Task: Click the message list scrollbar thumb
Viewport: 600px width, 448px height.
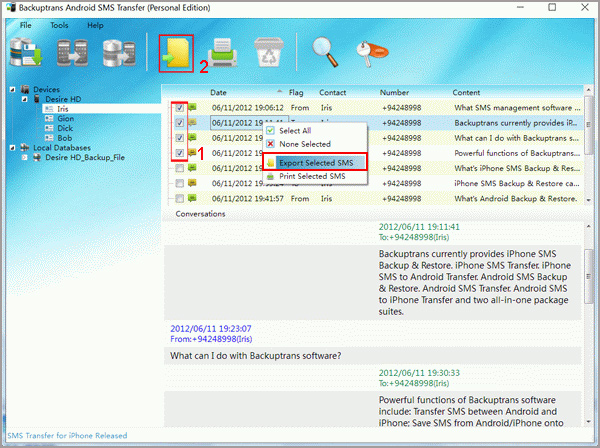Action: [589, 125]
